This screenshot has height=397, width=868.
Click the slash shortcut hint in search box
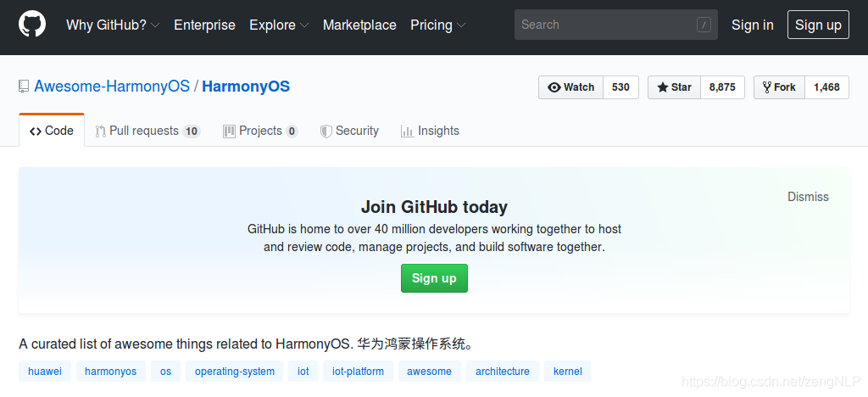click(704, 25)
